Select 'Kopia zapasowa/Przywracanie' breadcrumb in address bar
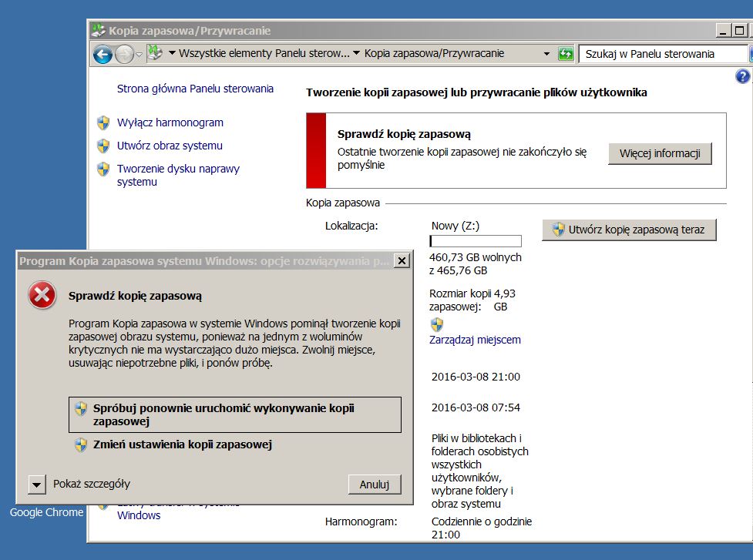 pyautogui.click(x=434, y=53)
